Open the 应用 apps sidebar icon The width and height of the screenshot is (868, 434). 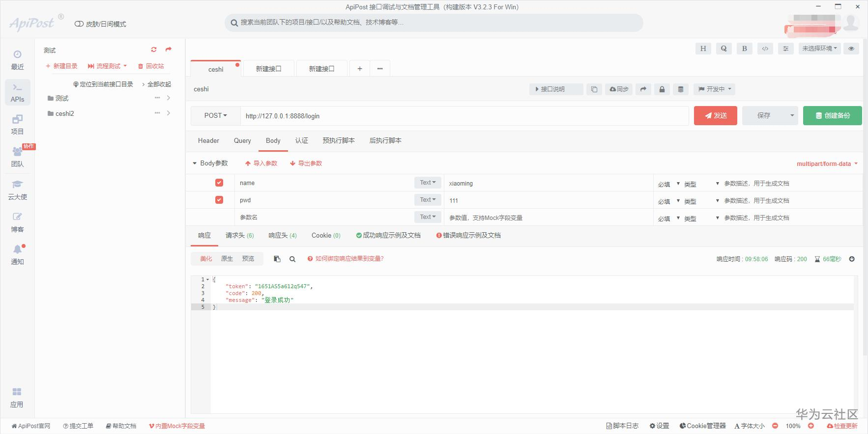(17, 398)
